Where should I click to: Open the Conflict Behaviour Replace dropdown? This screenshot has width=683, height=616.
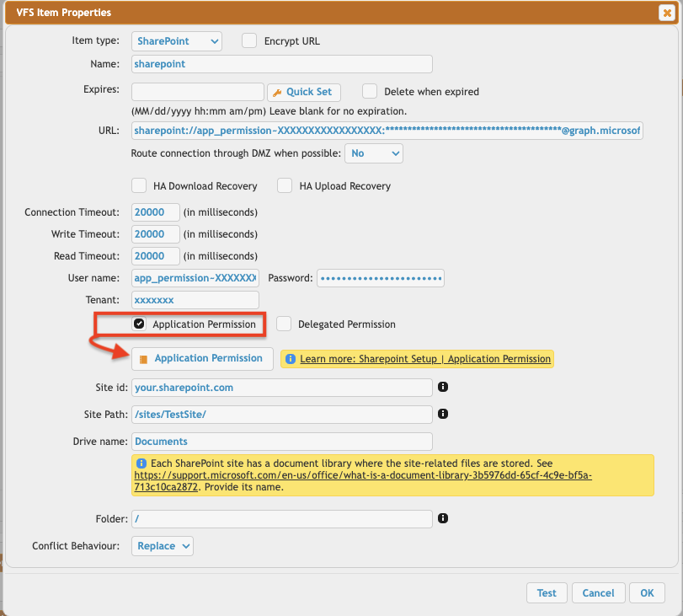(x=163, y=546)
